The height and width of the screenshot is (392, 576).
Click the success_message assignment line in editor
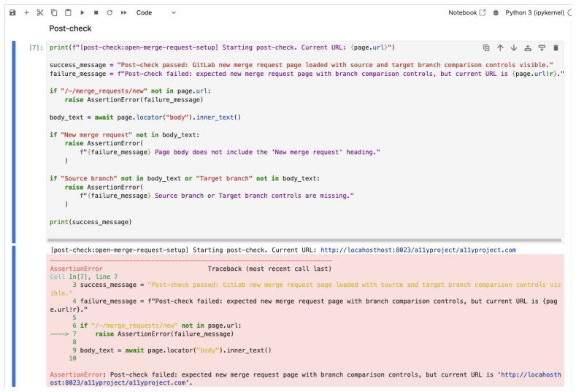[x=302, y=65]
